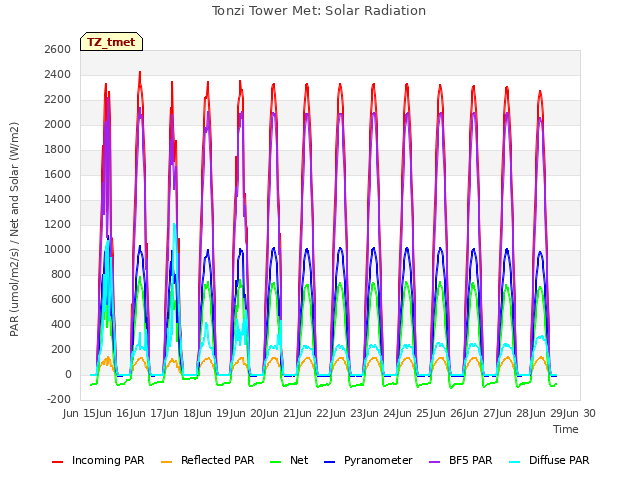Click the 1800 y-axis tick value
The image size is (640, 480).
point(58,149)
